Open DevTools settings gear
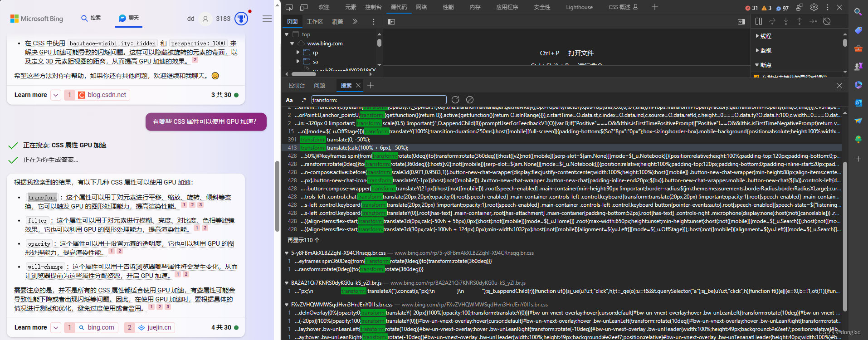This screenshot has width=868, height=340. [x=814, y=7]
